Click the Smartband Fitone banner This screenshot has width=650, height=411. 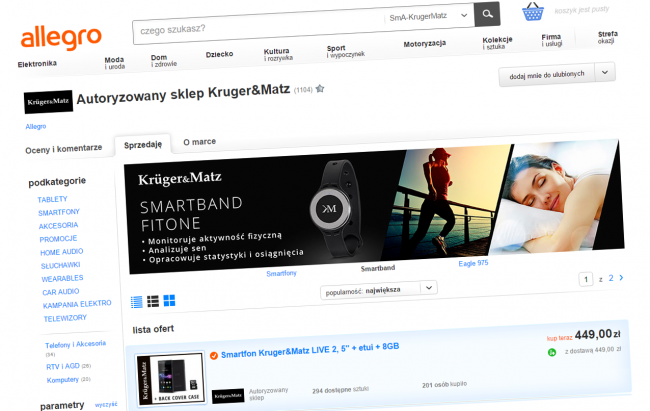[x=374, y=207]
